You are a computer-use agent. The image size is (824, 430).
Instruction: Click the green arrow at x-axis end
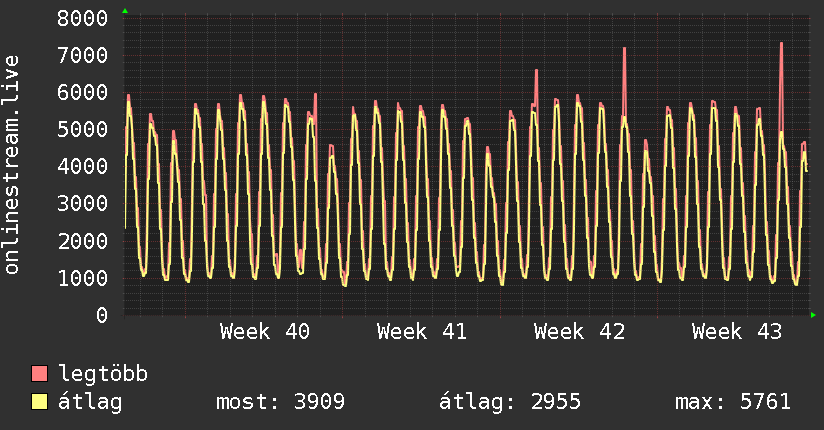pos(813,315)
